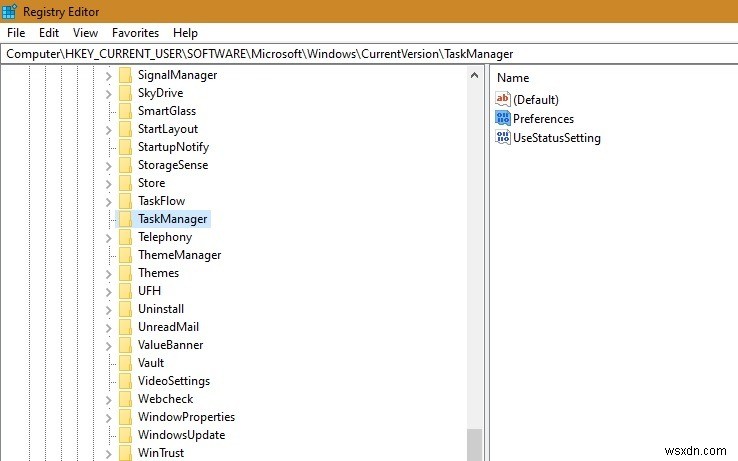The image size is (738, 461).
Task: Click the Webcheck folder icon
Action: (125, 399)
